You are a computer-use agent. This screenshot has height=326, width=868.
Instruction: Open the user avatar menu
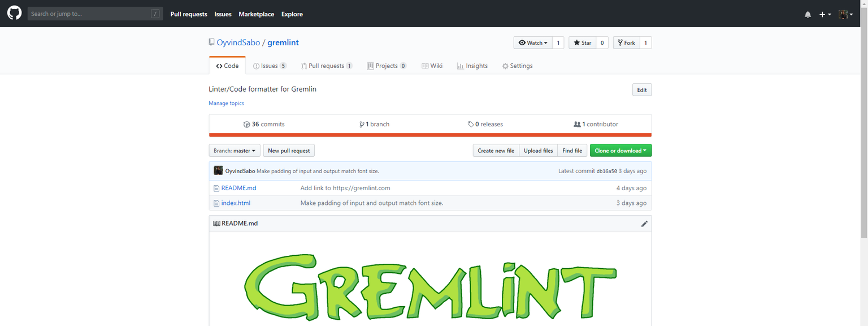pos(845,14)
